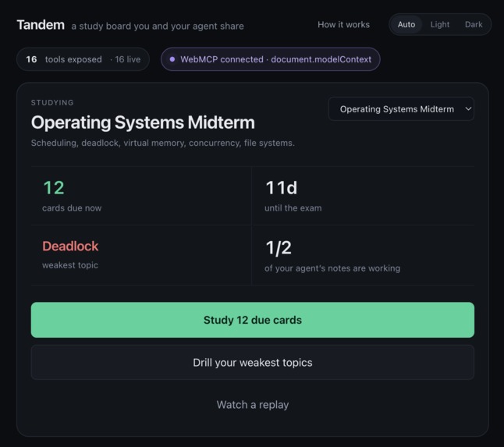Click the dropdown chevron arrow
Screen dimensions: 504x447
pos(468,109)
